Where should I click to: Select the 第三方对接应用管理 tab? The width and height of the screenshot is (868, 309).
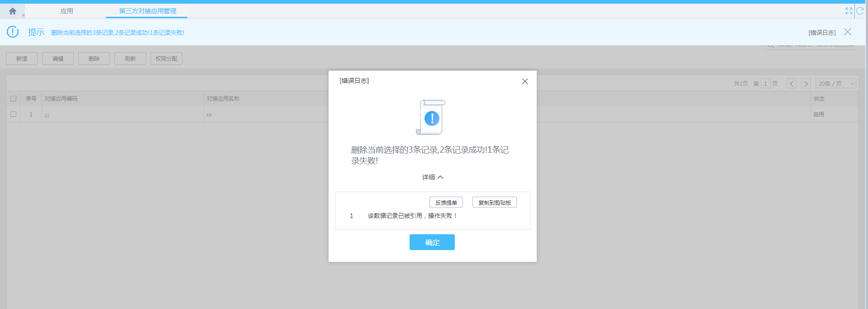[148, 11]
